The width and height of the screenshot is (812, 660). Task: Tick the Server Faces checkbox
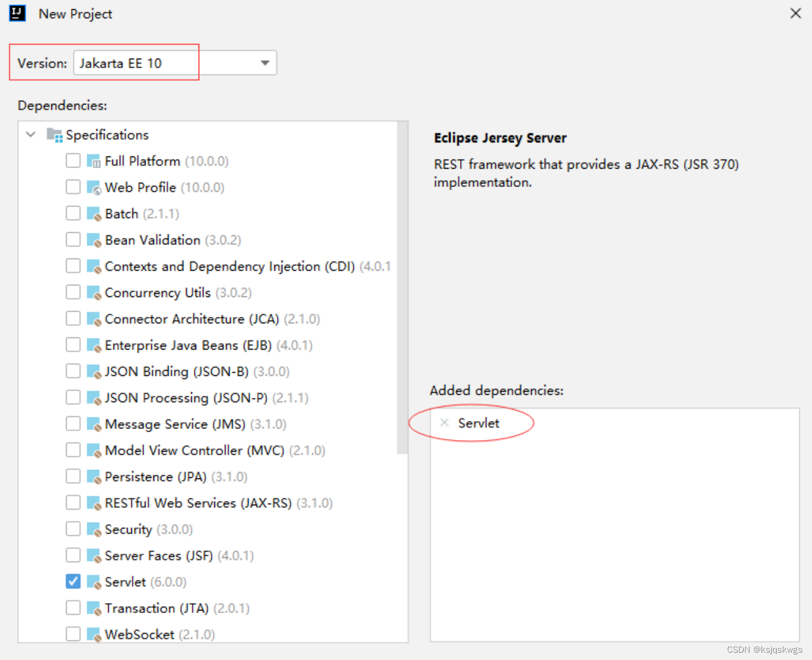(73, 555)
